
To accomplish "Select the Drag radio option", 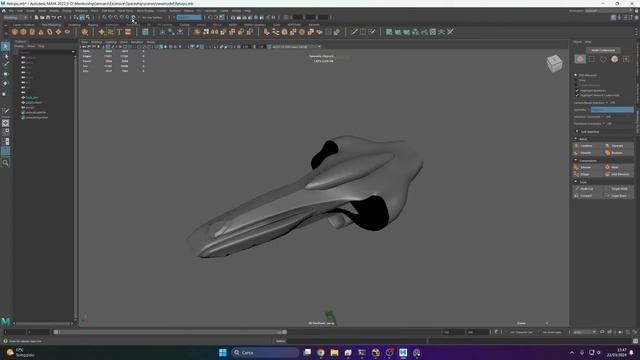I will pos(576,80).
